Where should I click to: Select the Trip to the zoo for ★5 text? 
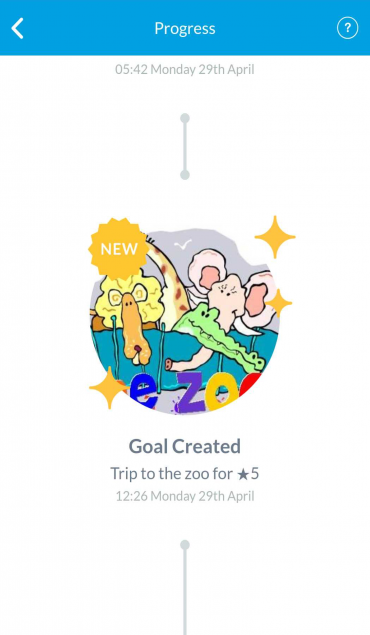click(185, 473)
